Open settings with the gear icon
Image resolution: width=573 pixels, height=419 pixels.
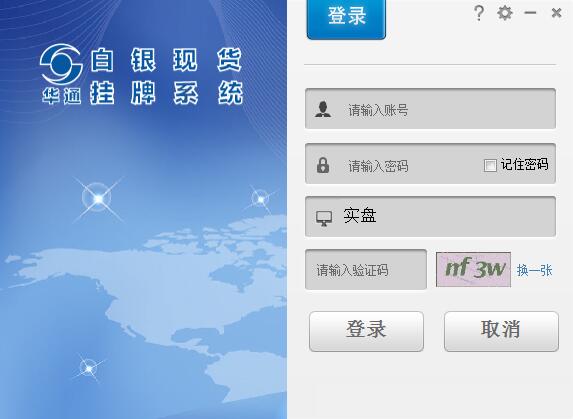tap(505, 13)
